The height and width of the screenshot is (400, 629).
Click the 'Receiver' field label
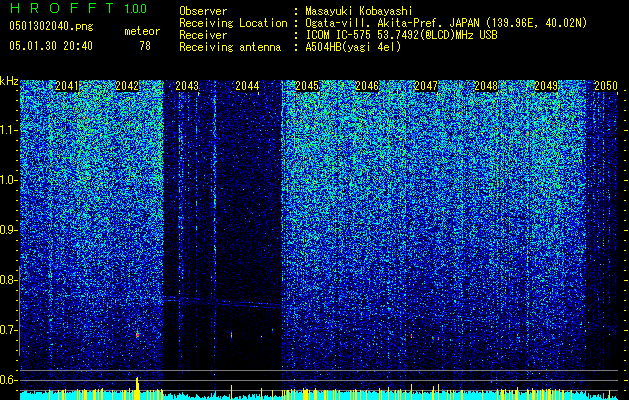(203, 35)
